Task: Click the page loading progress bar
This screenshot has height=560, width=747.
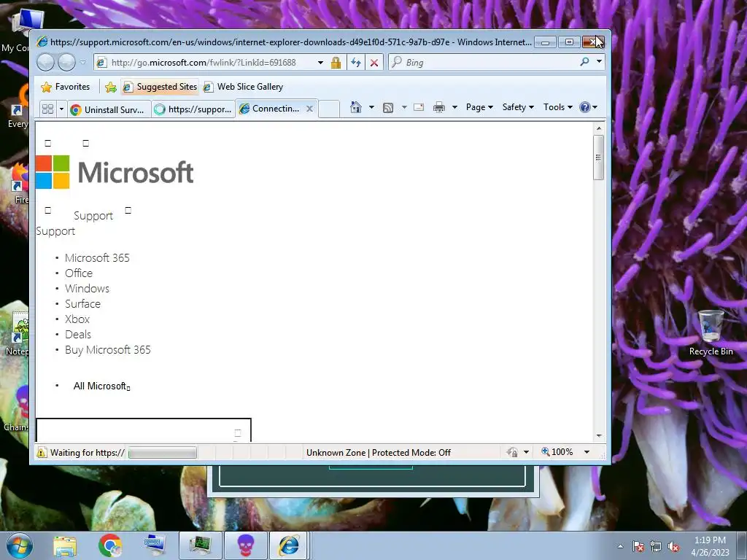Action: point(163,452)
